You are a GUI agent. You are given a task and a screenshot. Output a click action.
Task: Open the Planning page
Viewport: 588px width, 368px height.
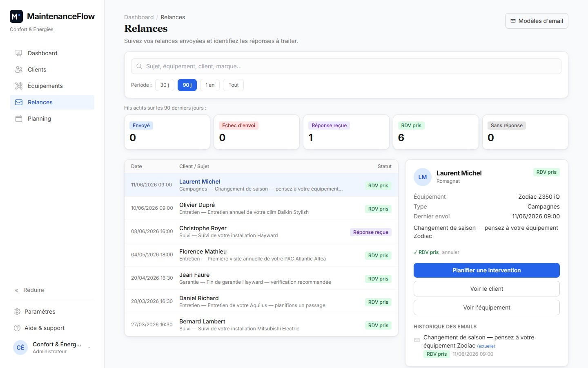(52, 119)
